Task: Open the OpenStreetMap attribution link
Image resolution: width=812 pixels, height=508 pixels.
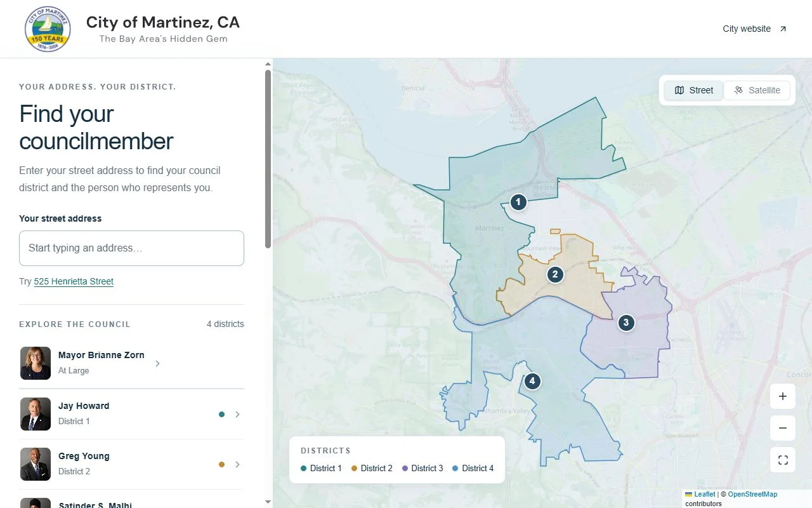Action: click(x=752, y=494)
